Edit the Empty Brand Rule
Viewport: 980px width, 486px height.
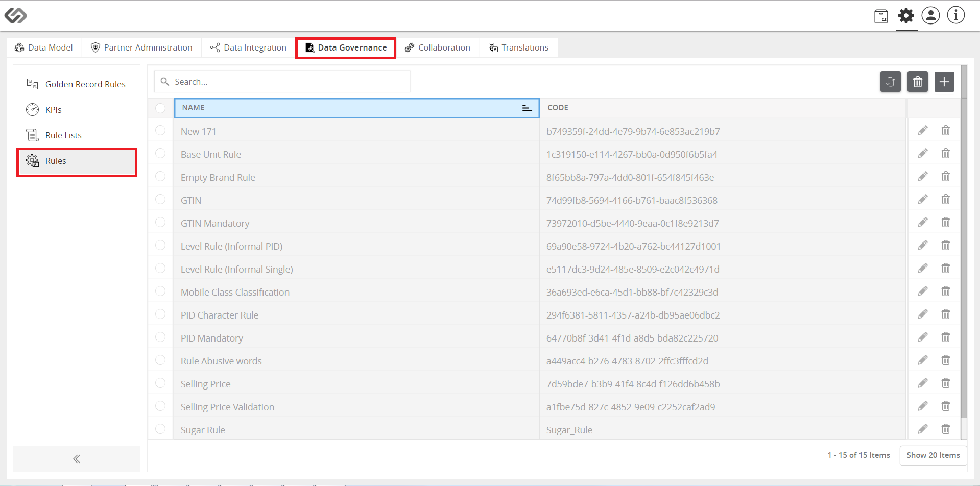click(x=922, y=177)
